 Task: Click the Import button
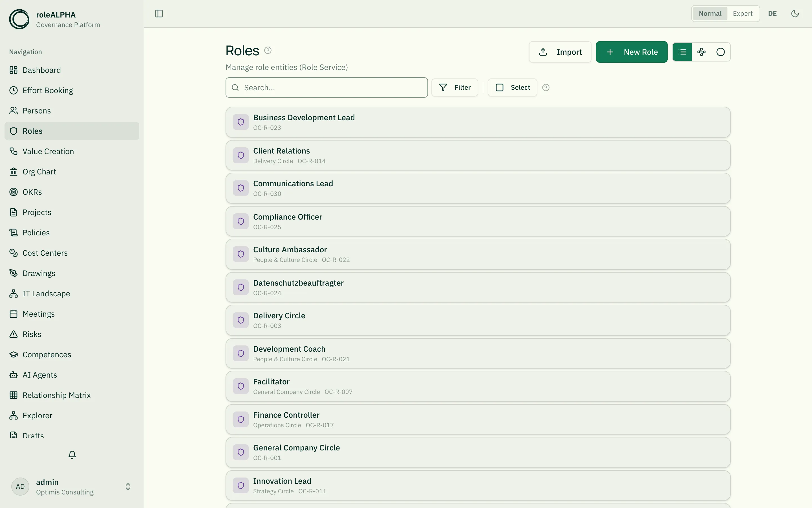(x=560, y=52)
